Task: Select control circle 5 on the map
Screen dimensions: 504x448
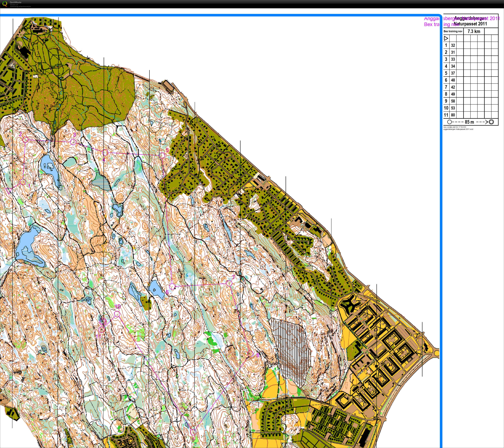Action: click(x=162, y=155)
